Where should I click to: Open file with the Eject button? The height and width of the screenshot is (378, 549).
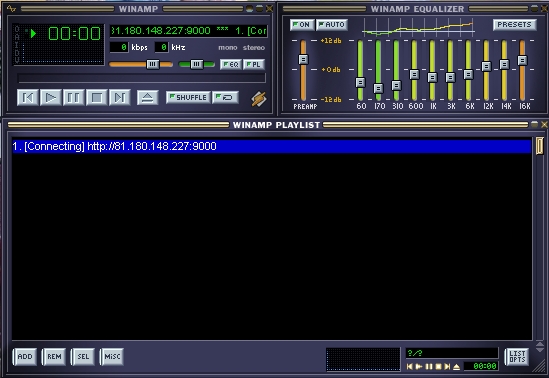point(147,98)
